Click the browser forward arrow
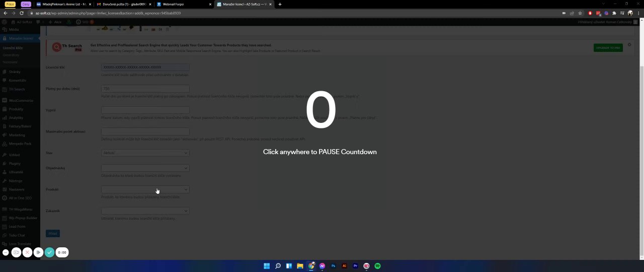 [x=13, y=13]
